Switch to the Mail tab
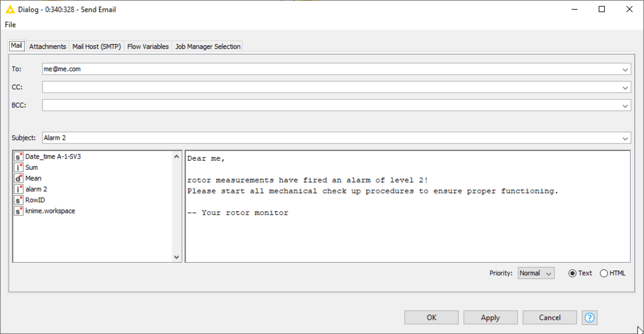 [17, 46]
